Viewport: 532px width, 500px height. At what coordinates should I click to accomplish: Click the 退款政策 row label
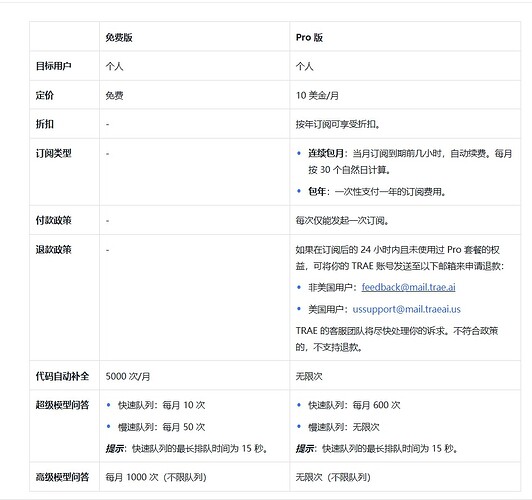[x=54, y=250]
